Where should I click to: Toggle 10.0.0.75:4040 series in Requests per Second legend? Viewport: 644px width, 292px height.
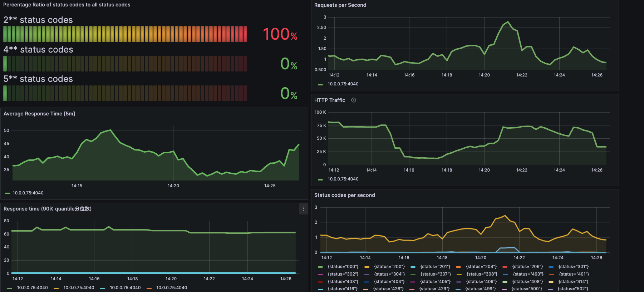343,84
